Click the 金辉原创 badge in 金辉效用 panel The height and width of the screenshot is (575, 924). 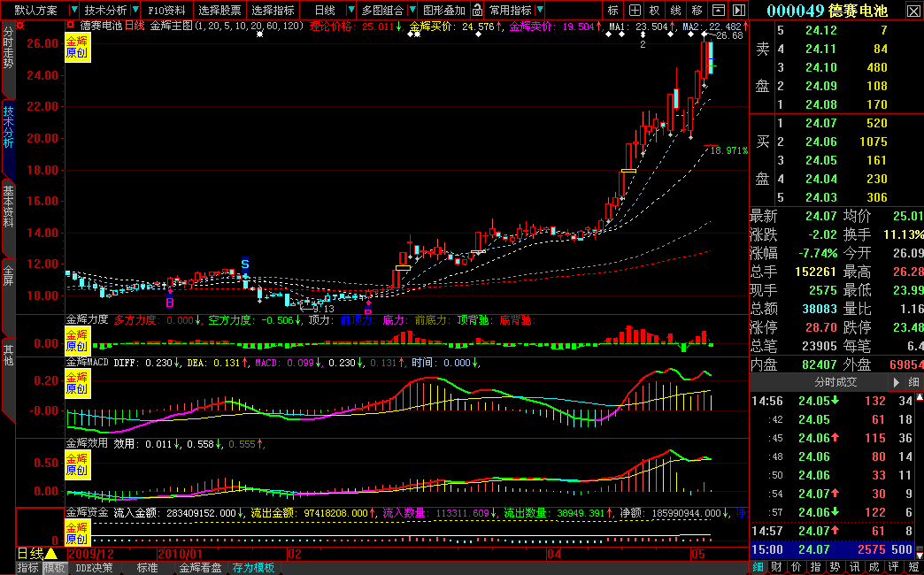(77, 464)
